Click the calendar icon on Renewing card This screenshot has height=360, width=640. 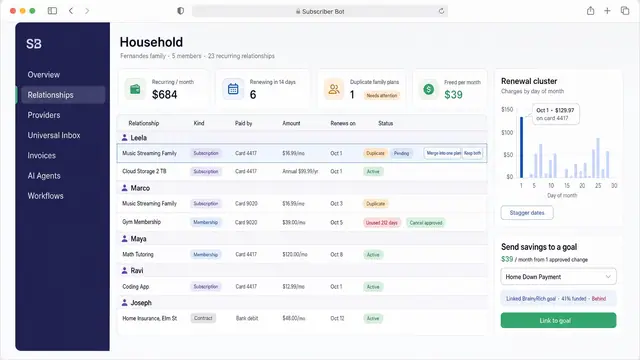click(233, 89)
